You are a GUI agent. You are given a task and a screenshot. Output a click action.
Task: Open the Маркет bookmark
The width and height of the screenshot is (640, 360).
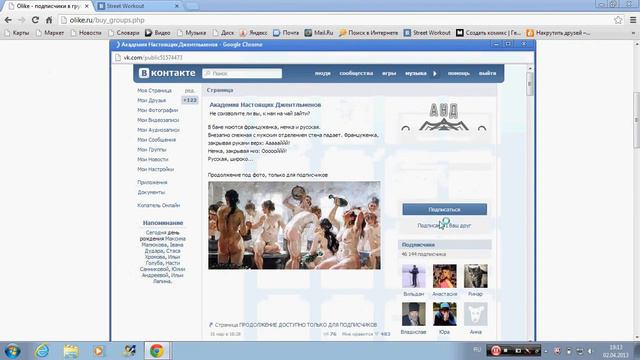coord(50,33)
